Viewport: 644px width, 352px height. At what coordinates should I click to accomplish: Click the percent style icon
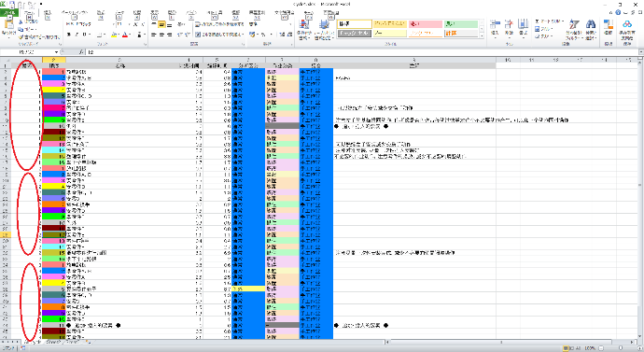(x=263, y=35)
